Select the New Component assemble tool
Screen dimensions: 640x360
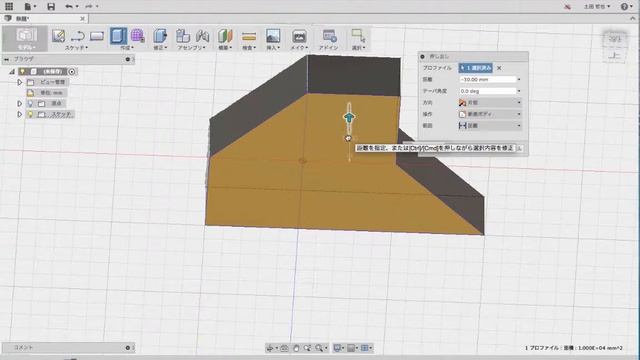[x=183, y=36]
